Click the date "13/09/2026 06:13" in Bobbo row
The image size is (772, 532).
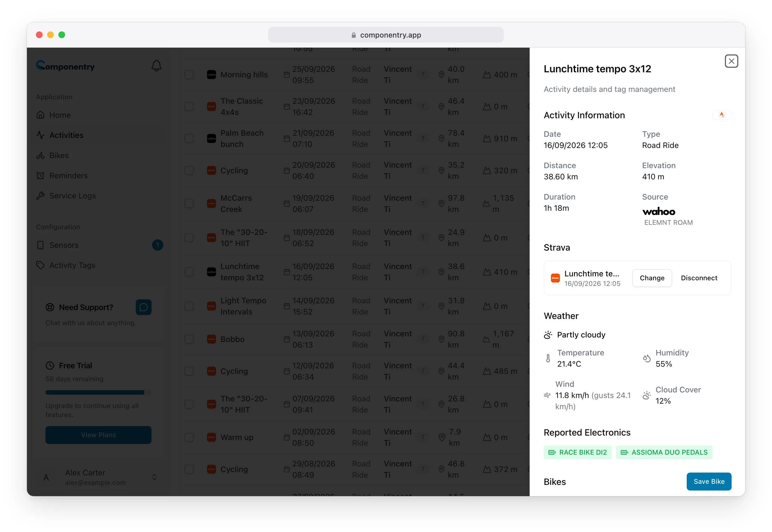point(313,339)
